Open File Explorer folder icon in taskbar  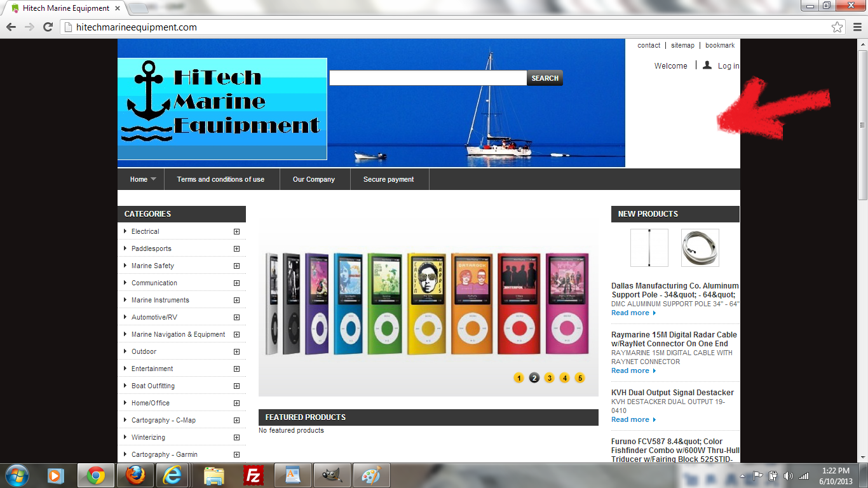tap(215, 475)
